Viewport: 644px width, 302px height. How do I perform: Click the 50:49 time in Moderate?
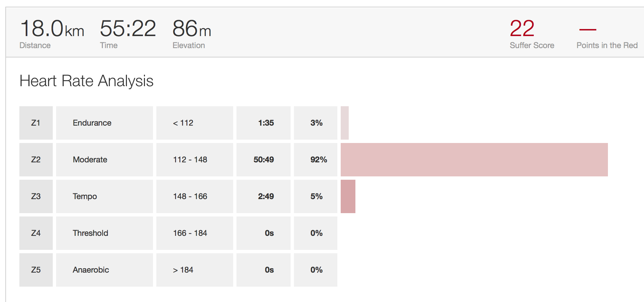[264, 160]
